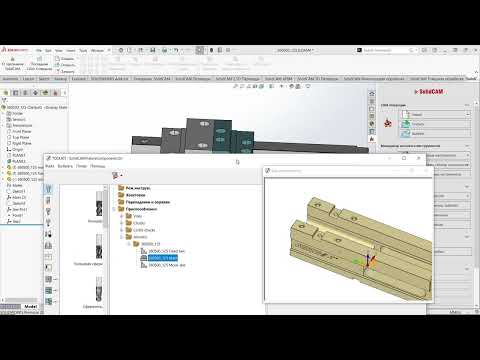Click the zoom-to-fit icon in the heads-up view toolbar
The height and width of the screenshot is (360, 480).
click(x=235, y=86)
